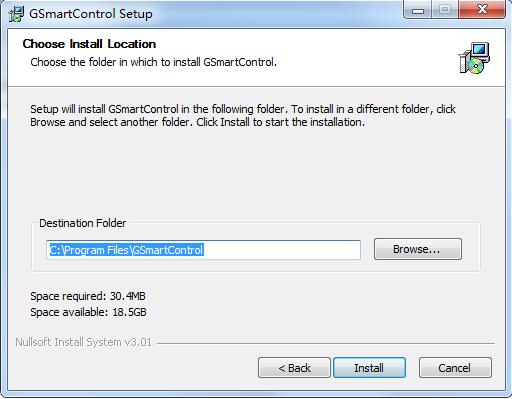Click the Destination Folder group label
The width and height of the screenshot is (512, 399).
[83, 223]
